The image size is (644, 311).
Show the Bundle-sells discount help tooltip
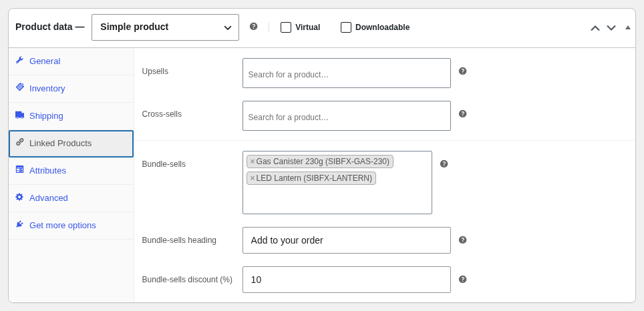coord(462,280)
